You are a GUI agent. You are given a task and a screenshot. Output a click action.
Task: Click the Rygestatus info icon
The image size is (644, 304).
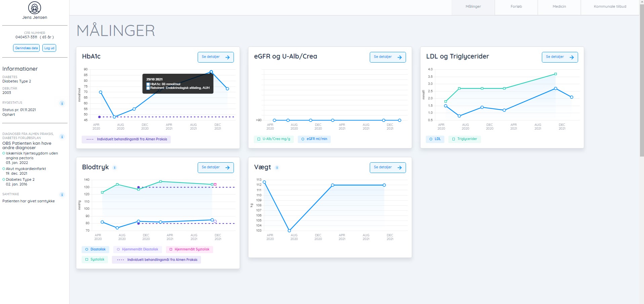(x=62, y=103)
